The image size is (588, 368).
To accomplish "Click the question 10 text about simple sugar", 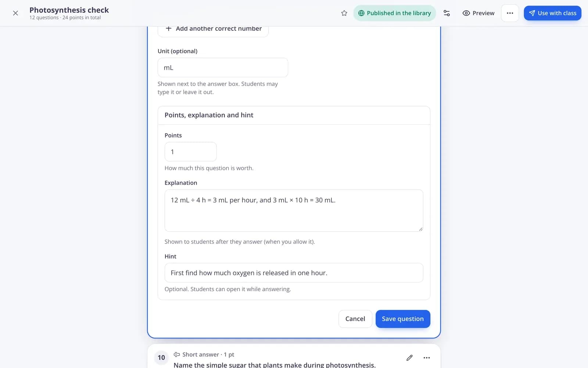I will pyautogui.click(x=275, y=365).
